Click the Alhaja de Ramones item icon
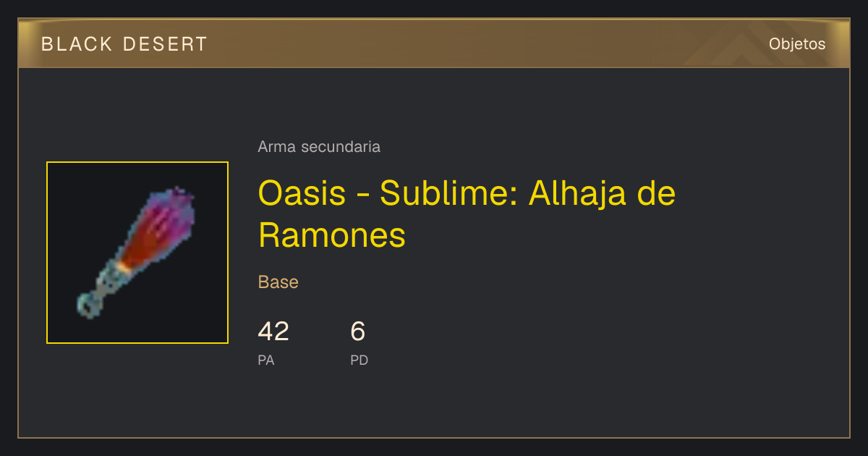 click(137, 253)
